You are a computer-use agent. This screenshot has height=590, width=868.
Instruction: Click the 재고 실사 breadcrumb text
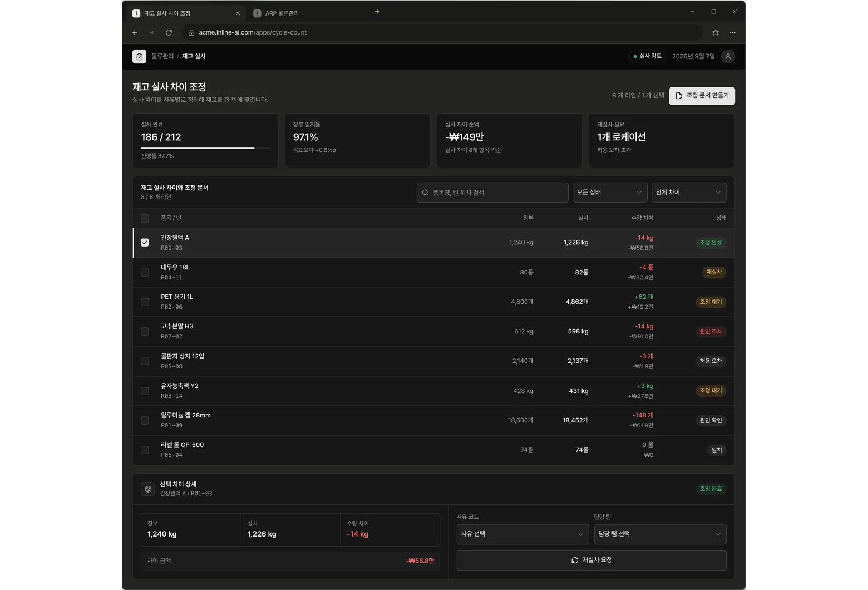coord(194,56)
